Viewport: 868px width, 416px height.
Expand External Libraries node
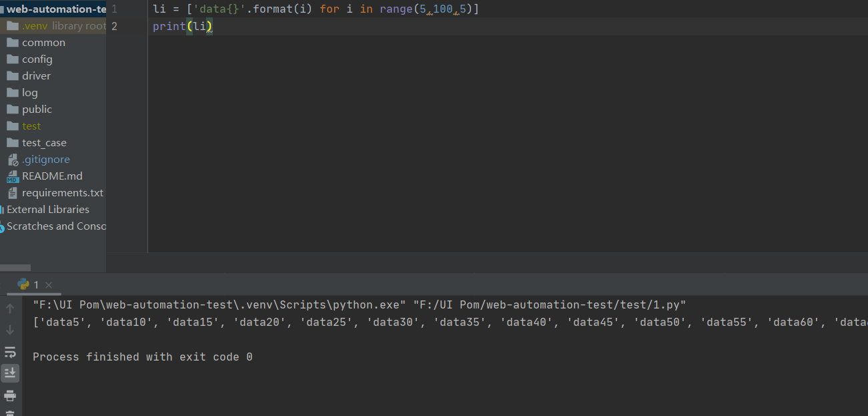pos(47,210)
